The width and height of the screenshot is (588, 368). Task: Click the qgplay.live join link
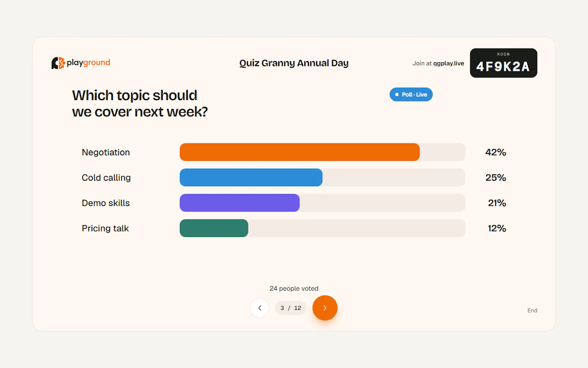(x=448, y=63)
